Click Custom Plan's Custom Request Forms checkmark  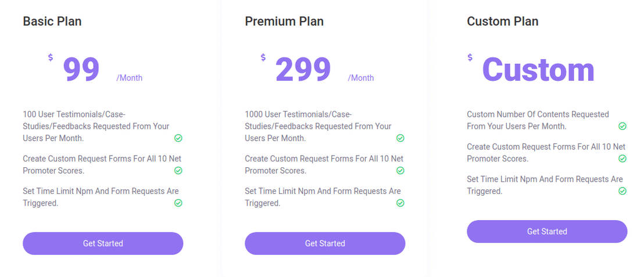(x=622, y=159)
